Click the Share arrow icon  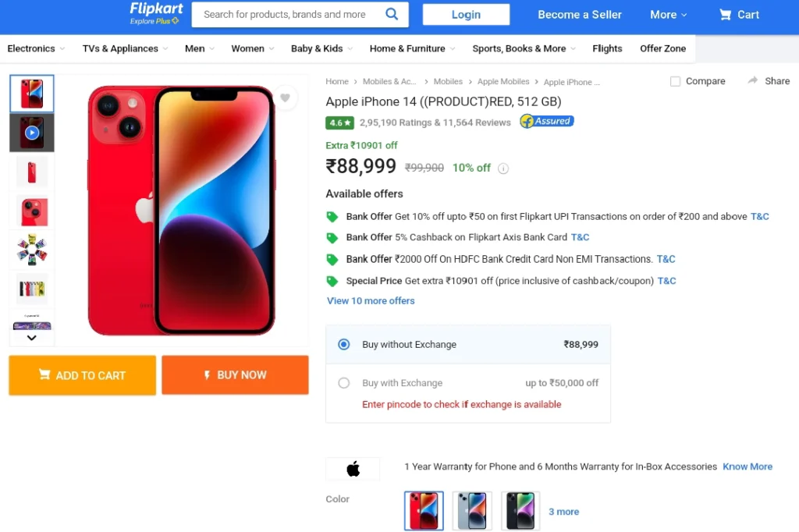pyautogui.click(x=753, y=80)
